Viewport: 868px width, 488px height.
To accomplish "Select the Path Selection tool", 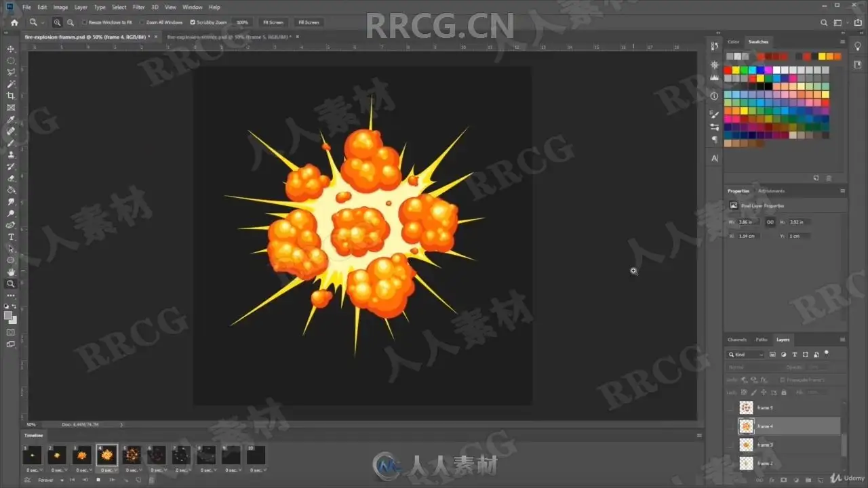I will tap(11, 248).
